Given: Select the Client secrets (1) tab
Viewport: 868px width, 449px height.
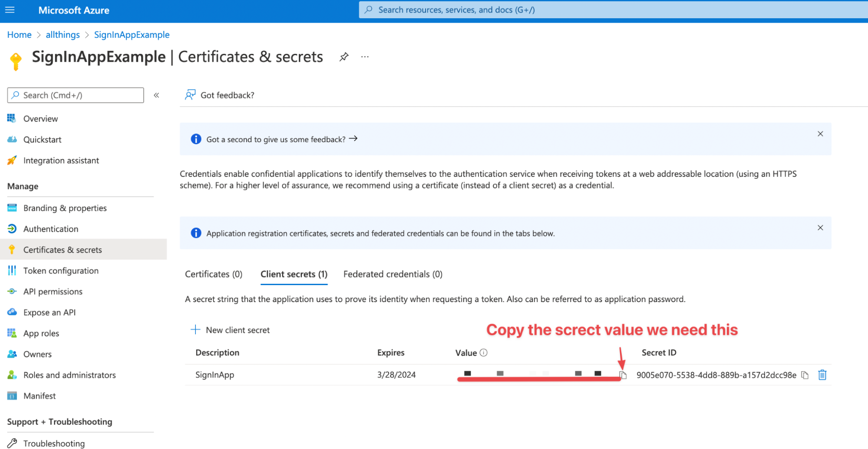Looking at the screenshot, I should [x=294, y=274].
